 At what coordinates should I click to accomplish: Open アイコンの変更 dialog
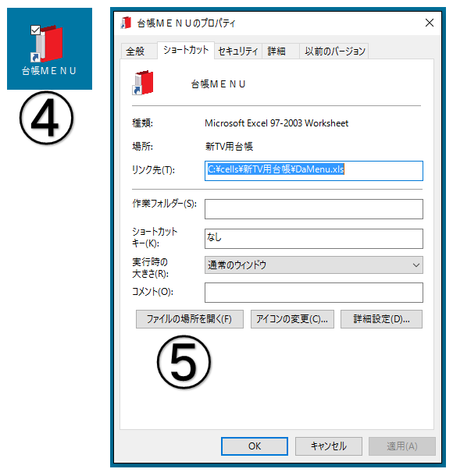[x=292, y=319]
